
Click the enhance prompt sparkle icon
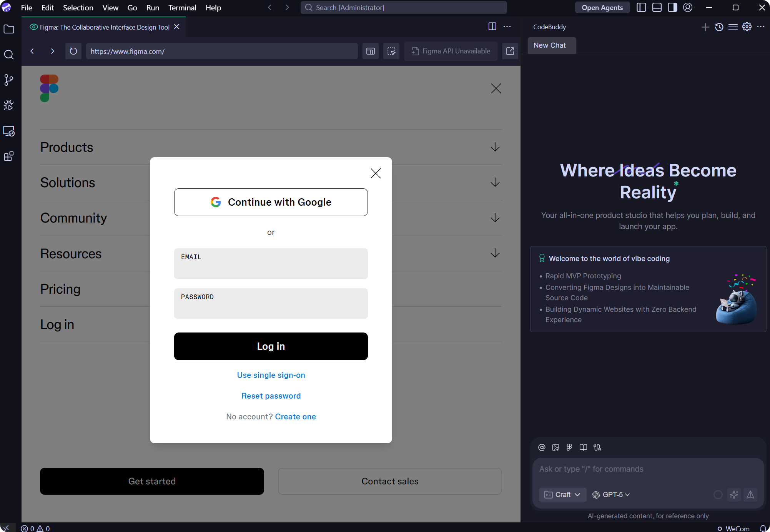coord(734,495)
